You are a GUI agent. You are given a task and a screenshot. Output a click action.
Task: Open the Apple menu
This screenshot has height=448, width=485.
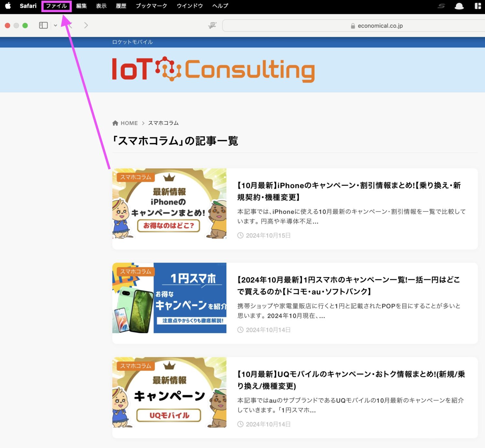[x=8, y=6]
